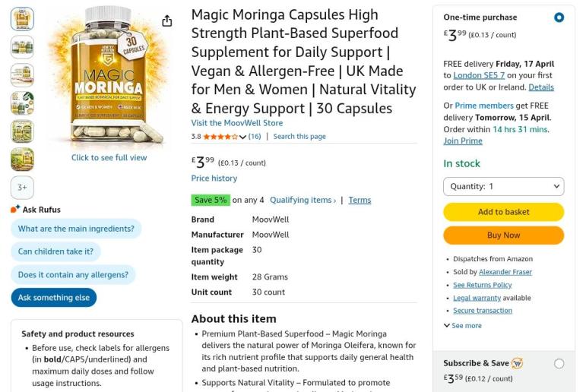The width and height of the screenshot is (586, 392).
Task: Visit the MoovWell Store link
Action: [236, 123]
